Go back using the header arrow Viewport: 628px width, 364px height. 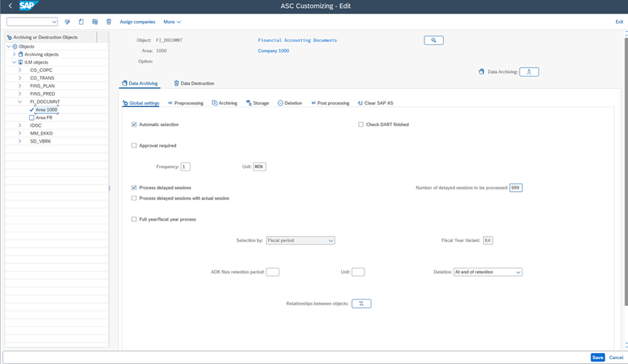point(10,6)
